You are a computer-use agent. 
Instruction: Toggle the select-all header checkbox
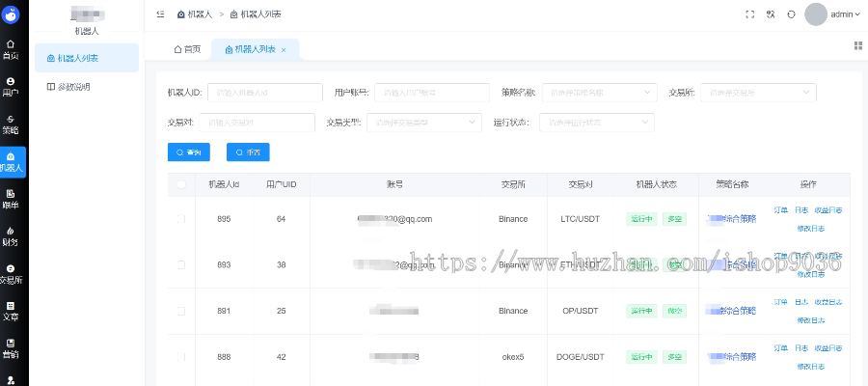coord(181,184)
